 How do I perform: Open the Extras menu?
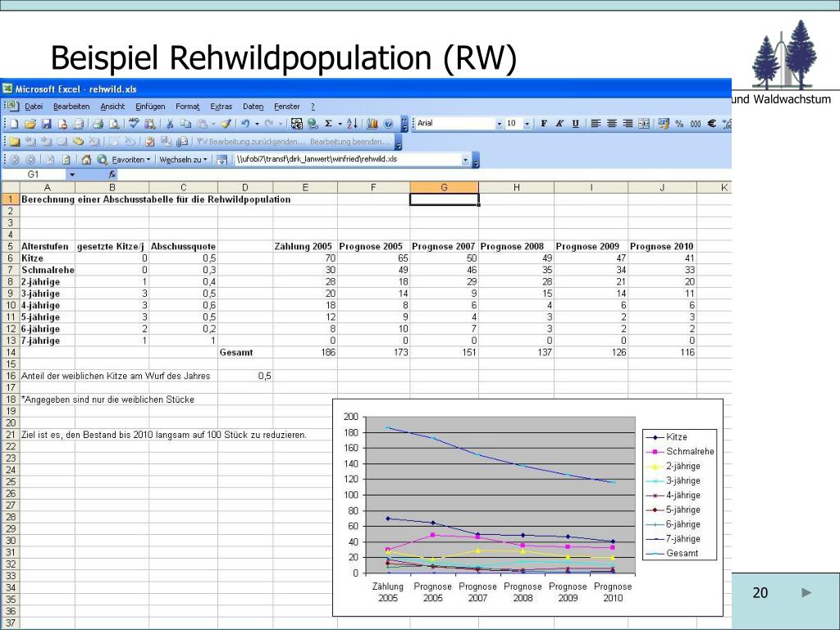point(221,107)
